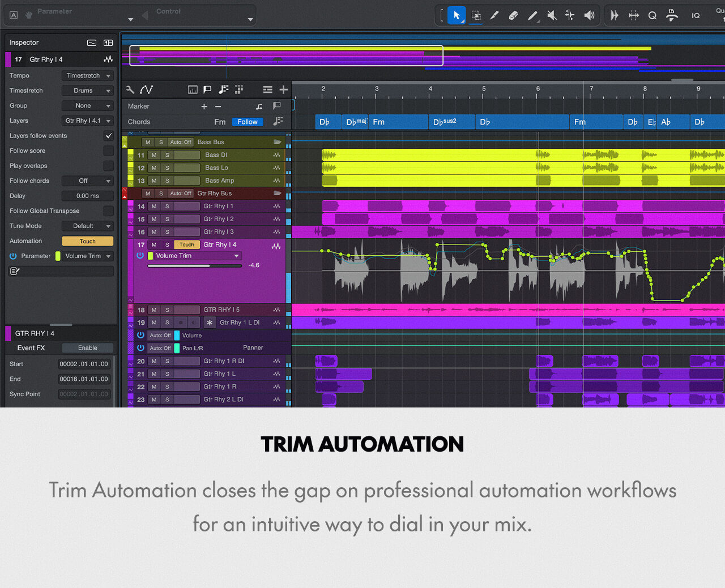Mute track 11 Bass DI

pos(153,155)
